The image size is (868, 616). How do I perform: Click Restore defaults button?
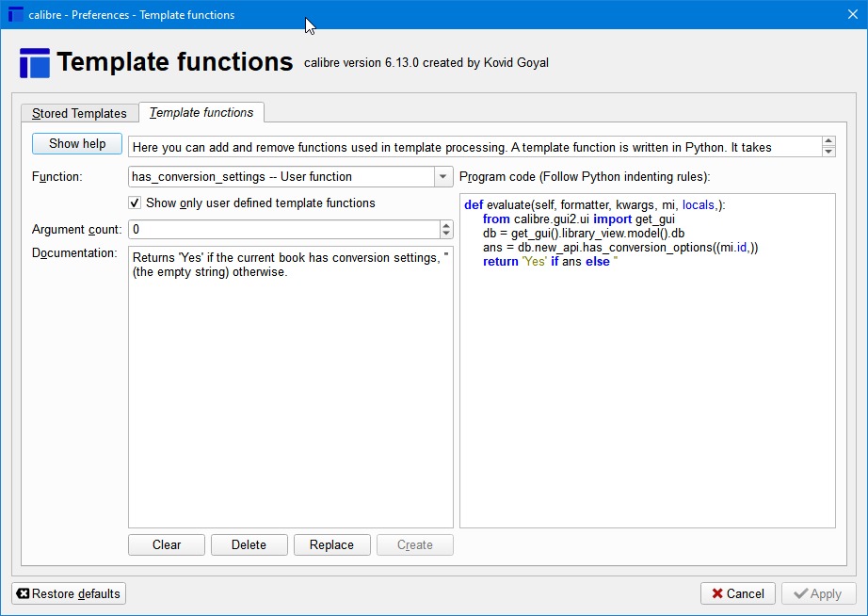(69, 593)
